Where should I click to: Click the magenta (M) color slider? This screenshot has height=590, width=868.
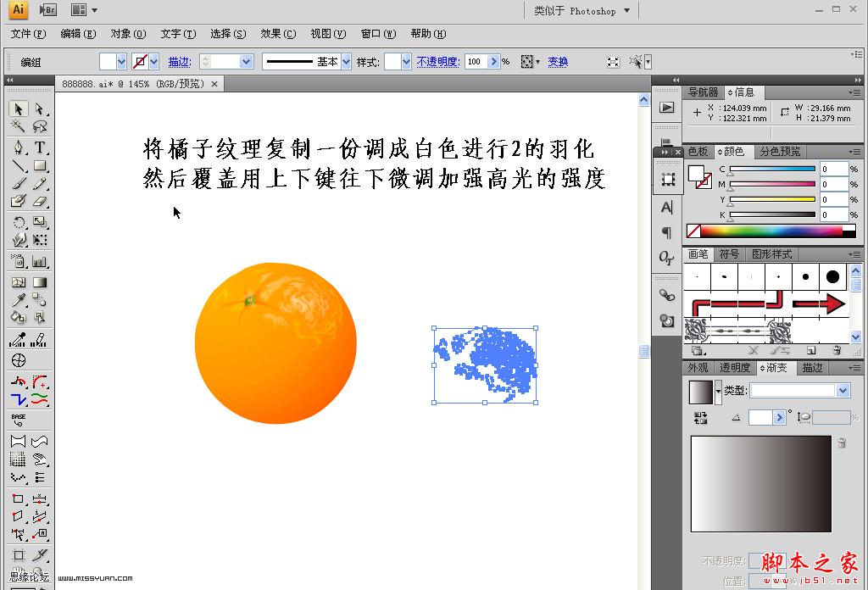(773, 184)
